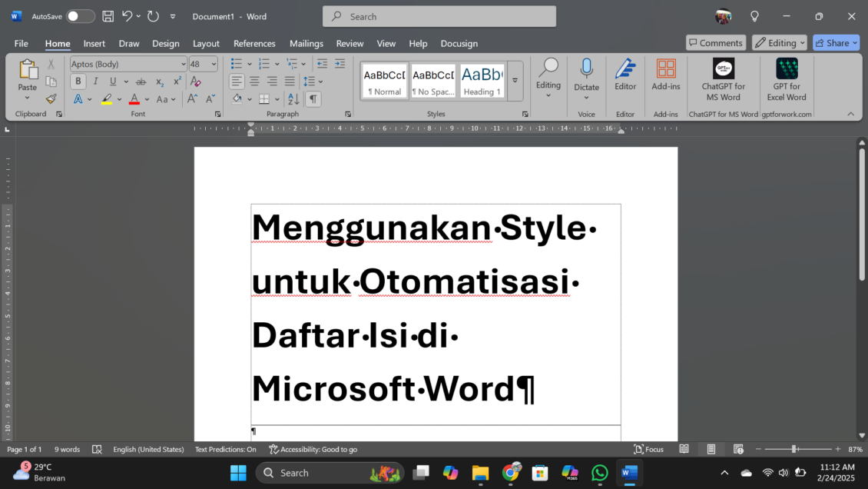
Task: Click the Search box in title bar
Action: [x=439, y=16]
